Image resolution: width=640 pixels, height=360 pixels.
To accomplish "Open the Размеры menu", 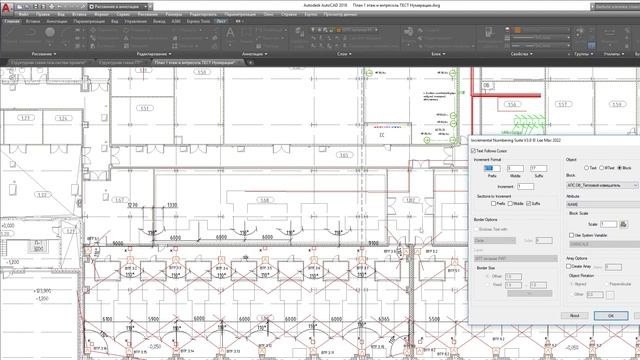I will tap(173, 14).
